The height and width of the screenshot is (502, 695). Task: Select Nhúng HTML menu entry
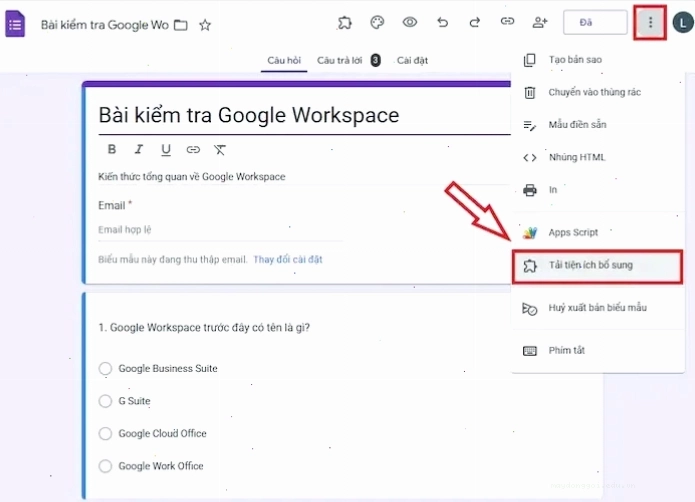(597, 157)
